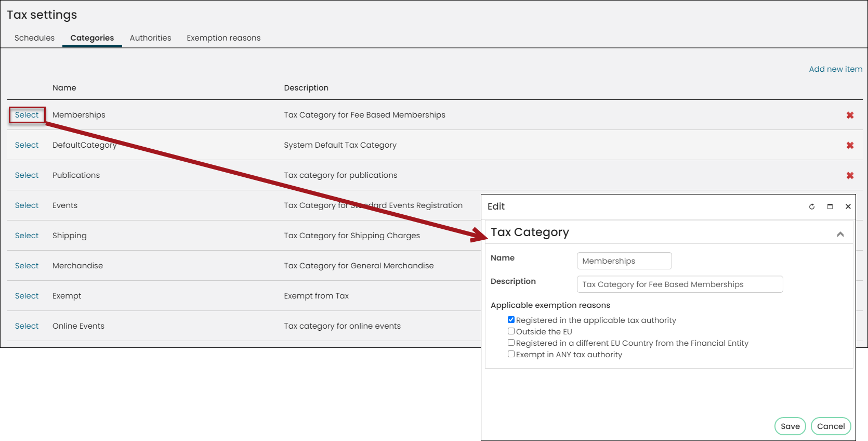This screenshot has width=868, height=441.
Task: Switch to the Categories tab
Action: pos(92,38)
